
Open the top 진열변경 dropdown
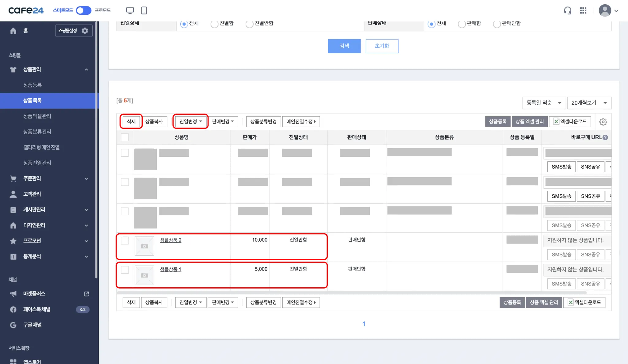point(190,121)
